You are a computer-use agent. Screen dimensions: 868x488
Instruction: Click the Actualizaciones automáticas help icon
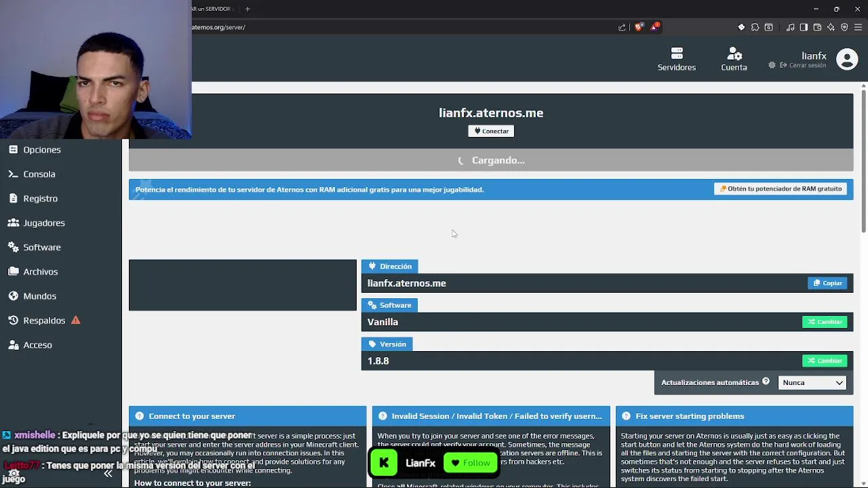(766, 382)
